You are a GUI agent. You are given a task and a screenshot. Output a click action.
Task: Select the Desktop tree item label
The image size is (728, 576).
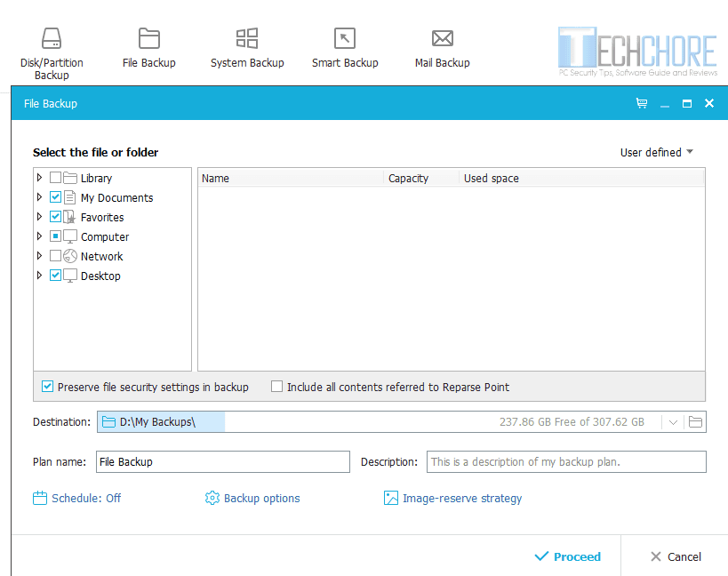[x=100, y=276]
